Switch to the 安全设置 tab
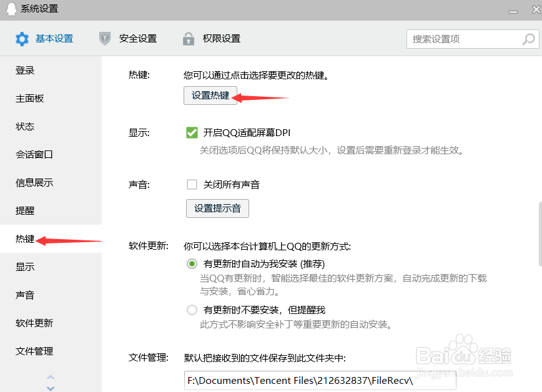 pyautogui.click(x=128, y=38)
